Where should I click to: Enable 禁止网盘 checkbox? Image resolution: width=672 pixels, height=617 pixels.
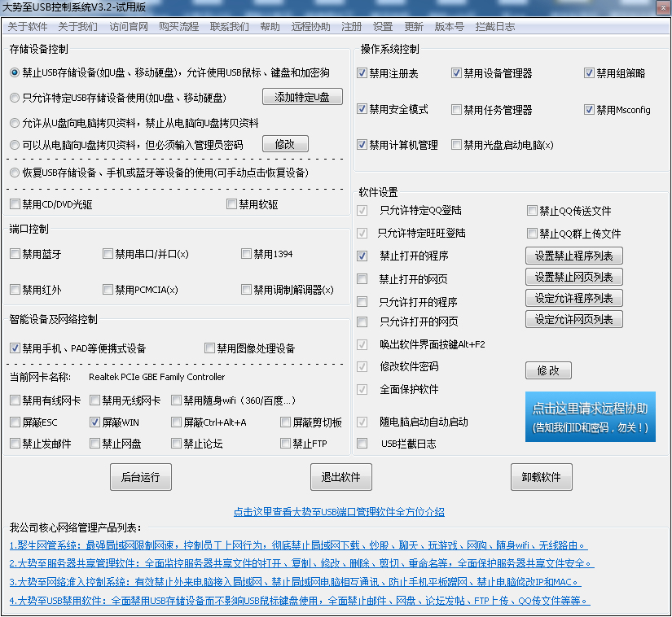click(94, 443)
